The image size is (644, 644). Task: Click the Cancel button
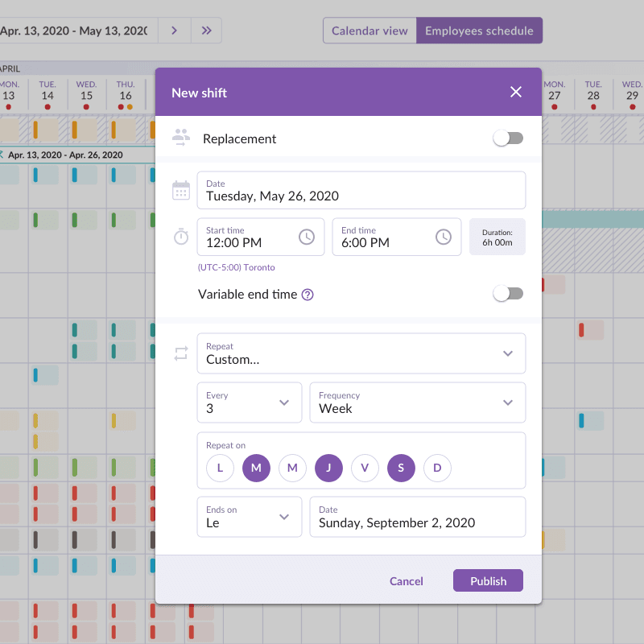click(407, 580)
